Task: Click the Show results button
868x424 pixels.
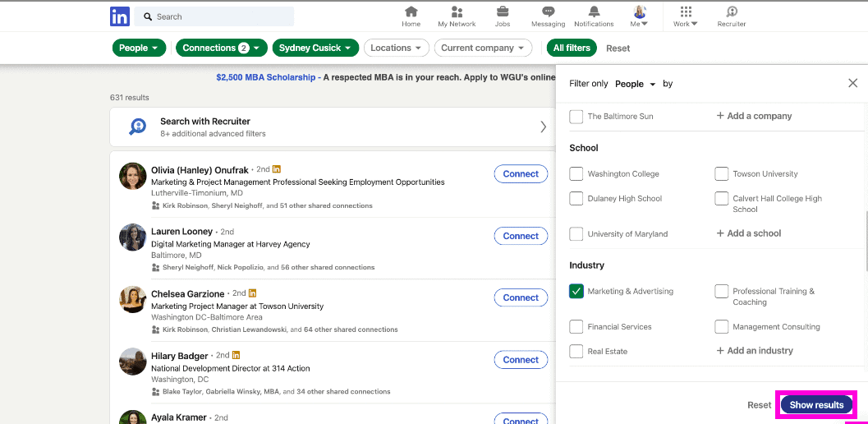Action: click(x=816, y=404)
